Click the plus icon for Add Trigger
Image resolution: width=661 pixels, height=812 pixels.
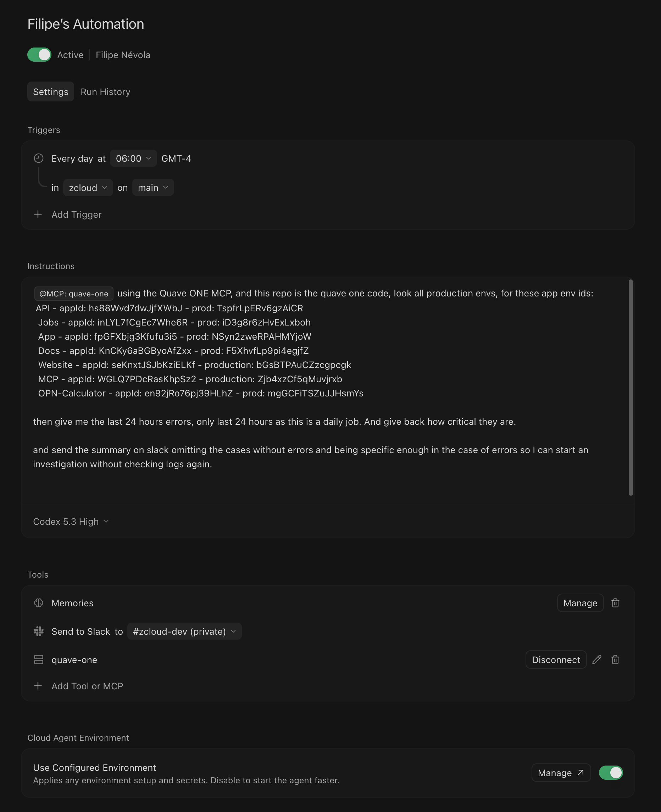(38, 214)
